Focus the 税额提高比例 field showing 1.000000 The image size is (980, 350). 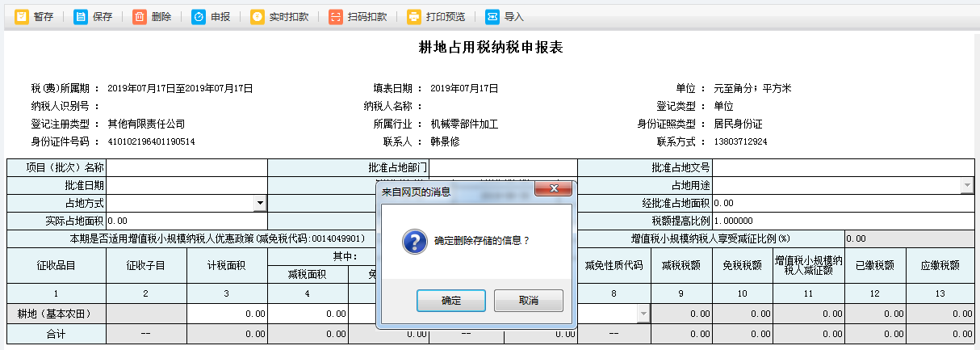coord(844,220)
